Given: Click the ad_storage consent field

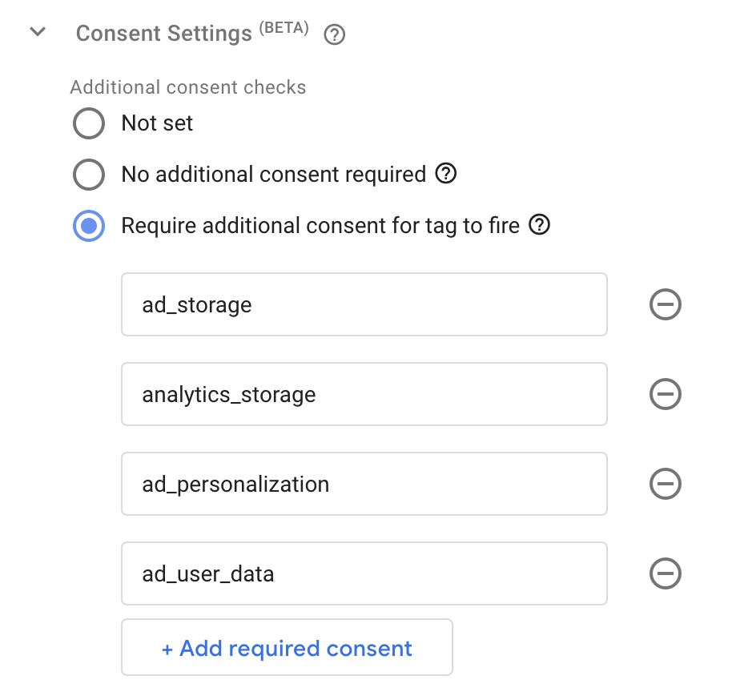Looking at the screenshot, I should pyautogui.click(x=364, y=304).
